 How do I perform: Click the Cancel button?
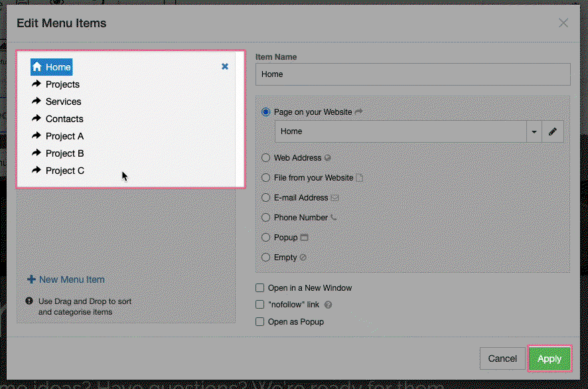tap(502, 358)
